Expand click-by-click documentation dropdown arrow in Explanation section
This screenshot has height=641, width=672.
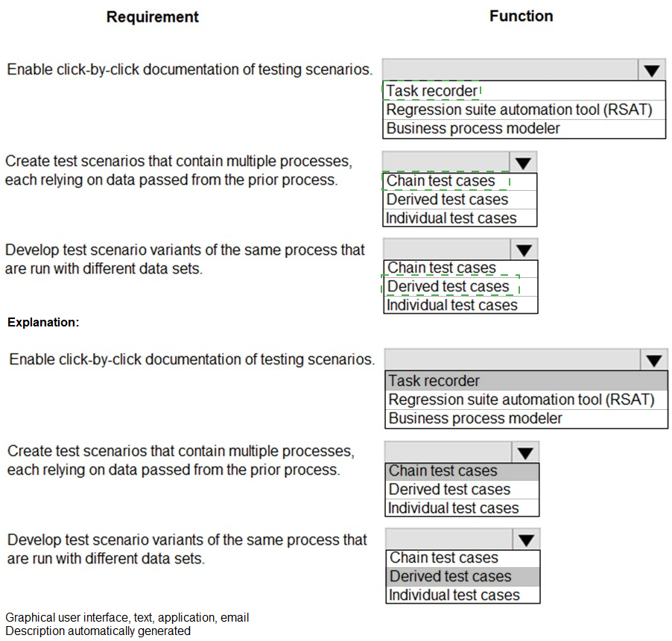click(654, 361)
